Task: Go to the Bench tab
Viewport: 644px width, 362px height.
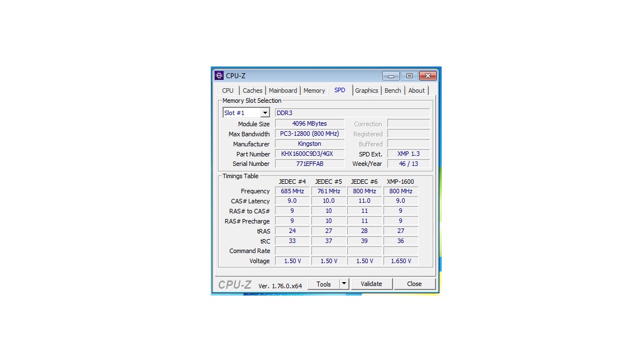Action: click(x=392, y=90)
